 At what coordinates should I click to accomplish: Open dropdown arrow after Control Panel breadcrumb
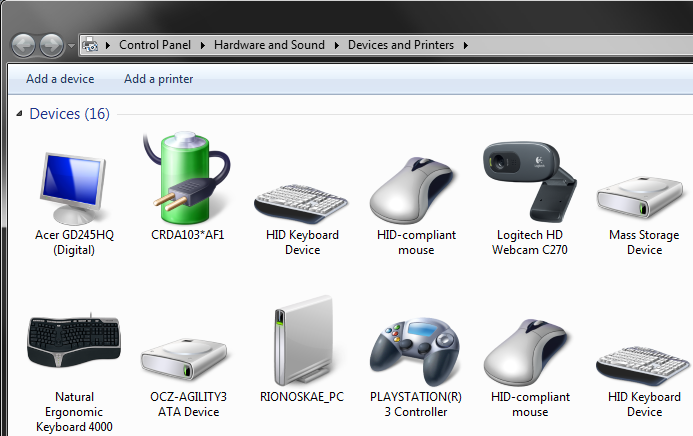(x=202, y=45)
